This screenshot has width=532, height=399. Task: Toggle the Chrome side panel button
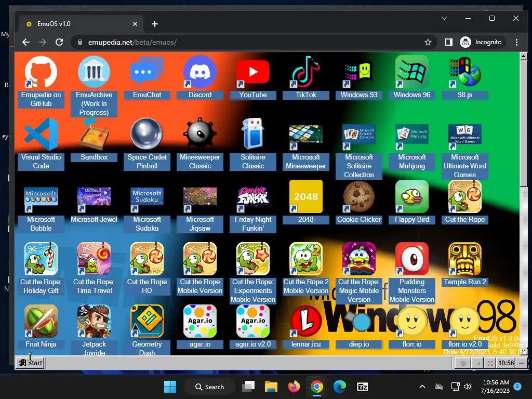448,42
